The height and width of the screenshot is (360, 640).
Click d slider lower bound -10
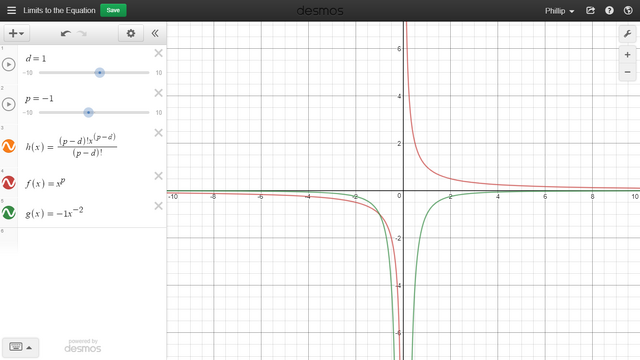point(28,73)
